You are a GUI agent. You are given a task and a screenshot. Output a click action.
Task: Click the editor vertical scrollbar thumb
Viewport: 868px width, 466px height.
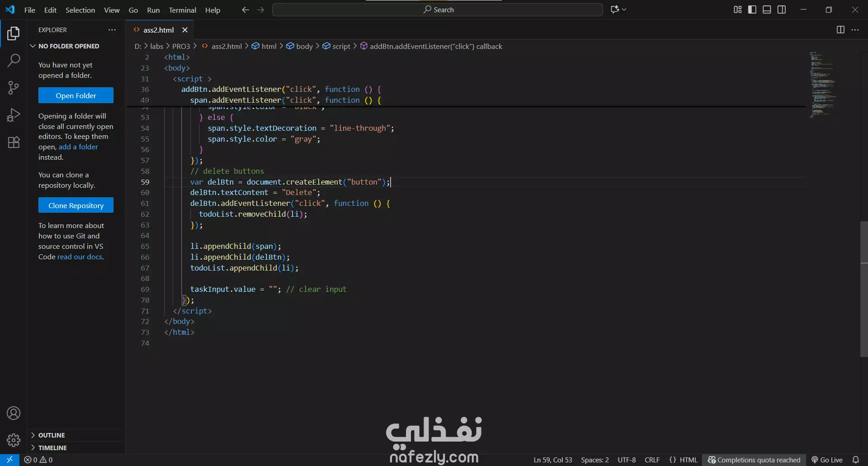click(864, 289)
